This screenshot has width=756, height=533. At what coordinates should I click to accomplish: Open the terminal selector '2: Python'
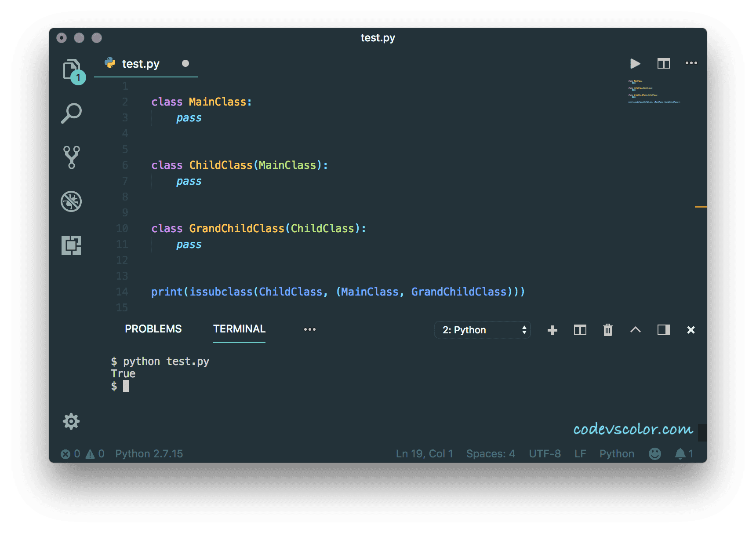tap(483, 330)
